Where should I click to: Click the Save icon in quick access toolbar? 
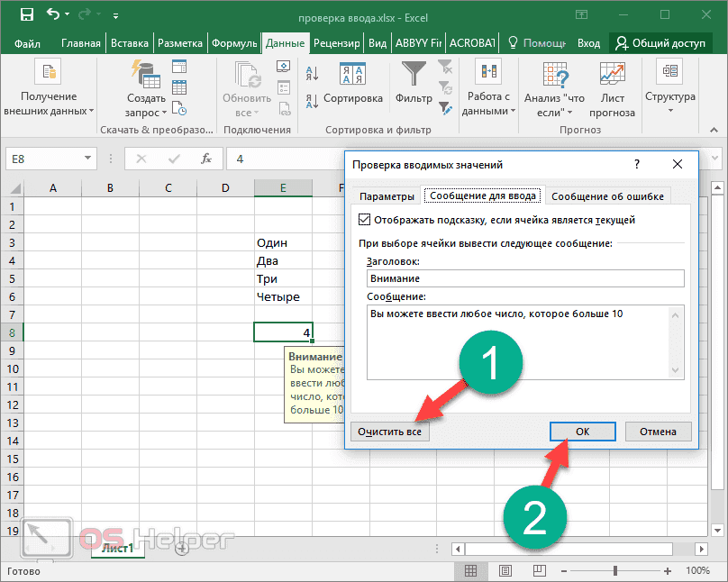26,15
